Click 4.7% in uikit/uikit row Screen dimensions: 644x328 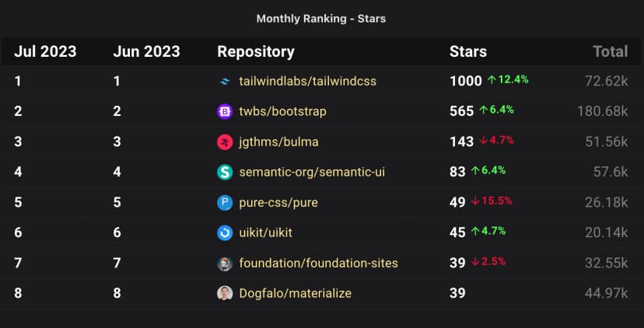tap(494, 231)
